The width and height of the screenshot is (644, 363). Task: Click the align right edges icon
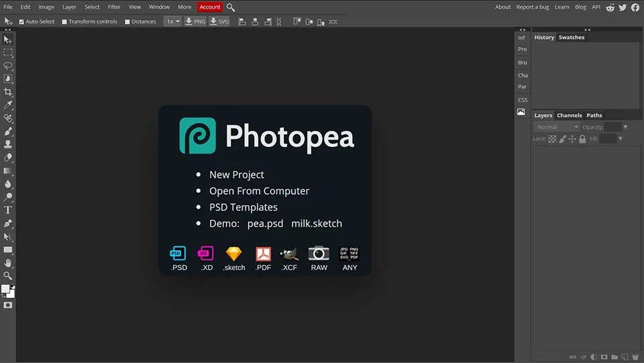pyautogui.click(x=268, y=21)
